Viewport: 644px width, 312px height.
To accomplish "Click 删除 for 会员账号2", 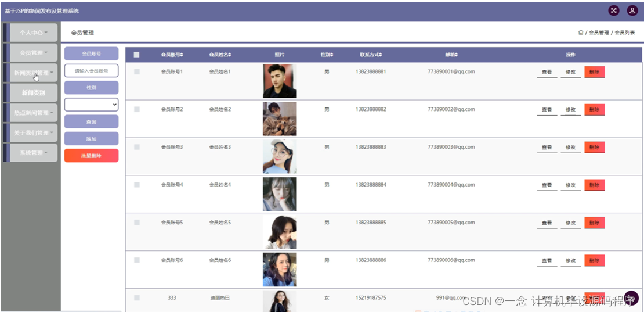I will tap(594, 110).
